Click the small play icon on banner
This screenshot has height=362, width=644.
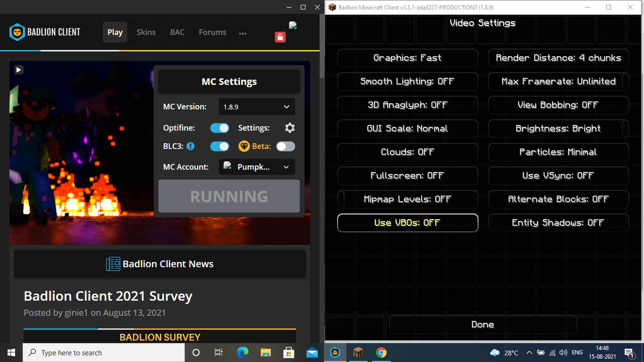[x=19, y=70]
